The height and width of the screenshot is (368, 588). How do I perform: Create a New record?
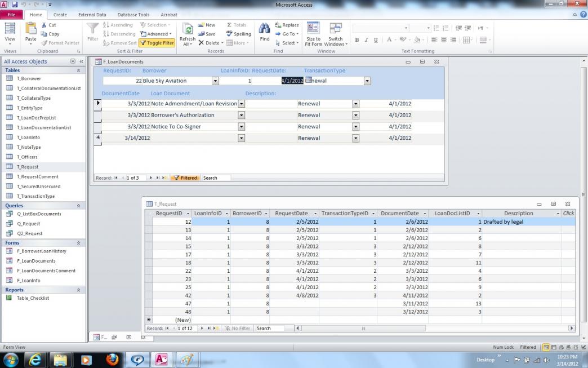pyautogui.click(x=207, y=25)
